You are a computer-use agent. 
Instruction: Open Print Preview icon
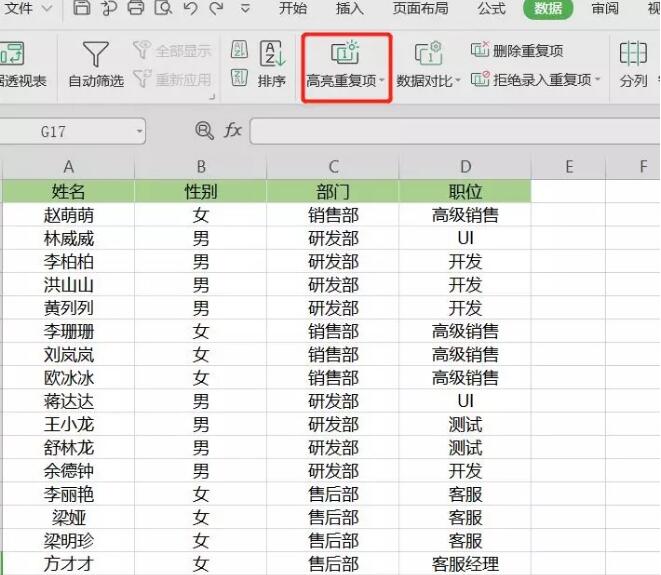click(163, 8)
